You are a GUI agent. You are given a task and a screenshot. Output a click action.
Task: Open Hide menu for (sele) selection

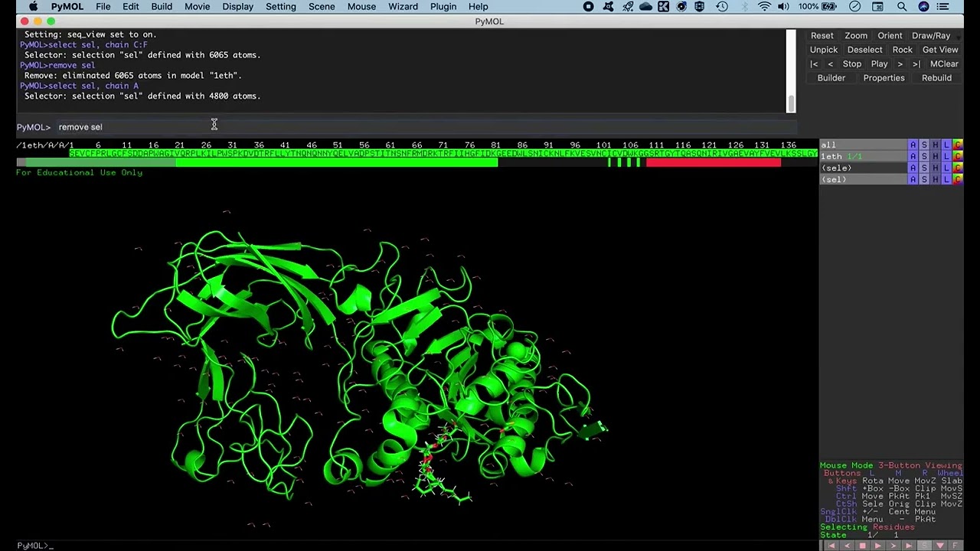(x=935, y=168)
